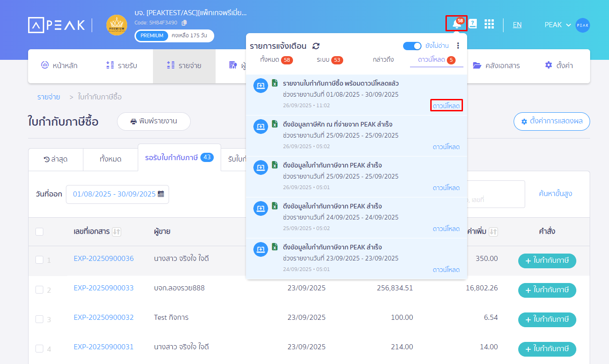Screen dimensions: 609x364
Task: Open the help book icon
Action: pos(473,24)
